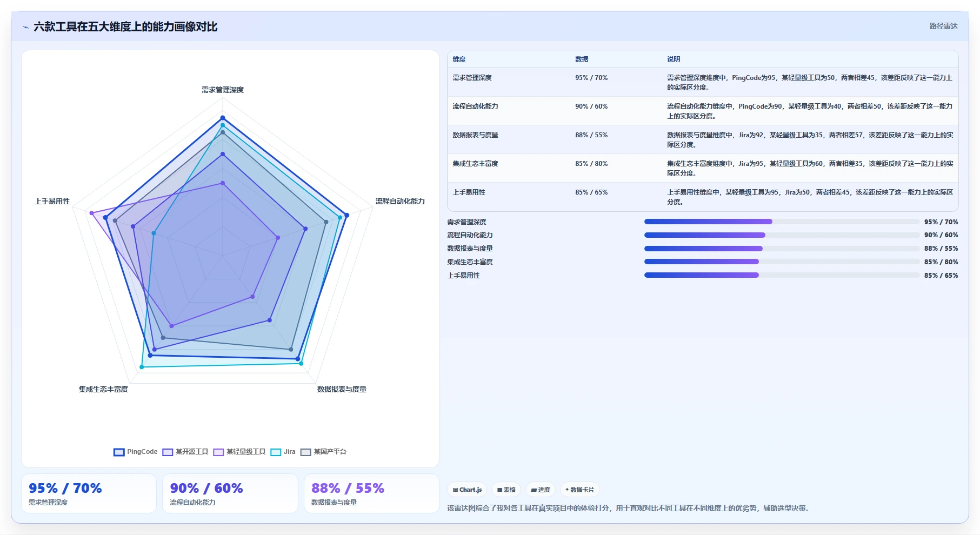980x535 pixels.
Task: Click the footer note about 雷达图
Action: tap(629, 508)
